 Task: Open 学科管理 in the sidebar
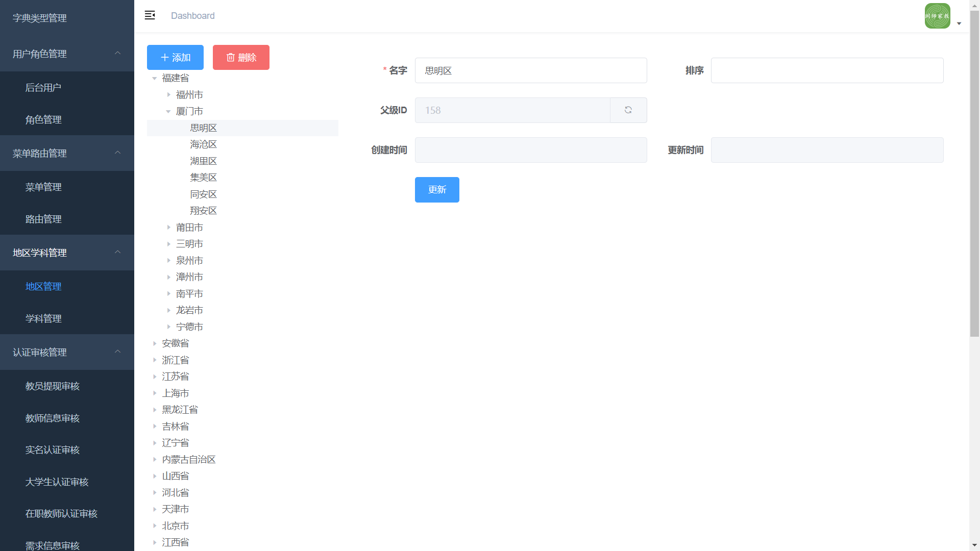(x=43, y=318)
